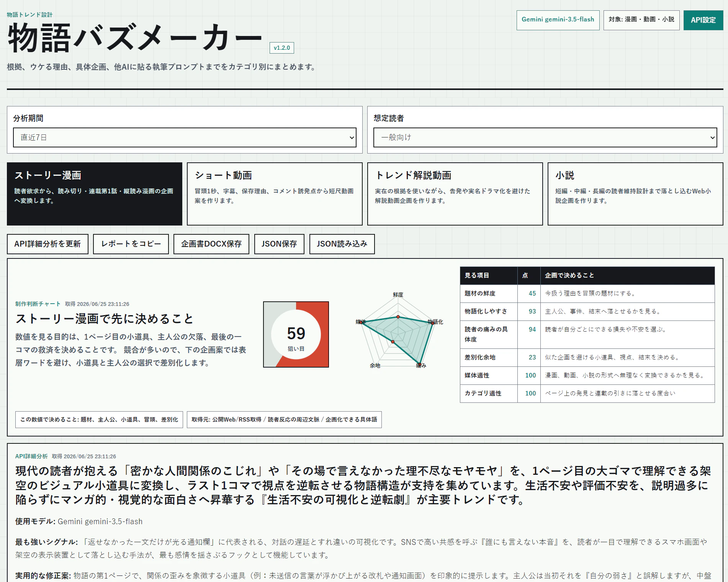
Task: Click the score 93 for 物語化しやすさ
Action: coord(532,311)
